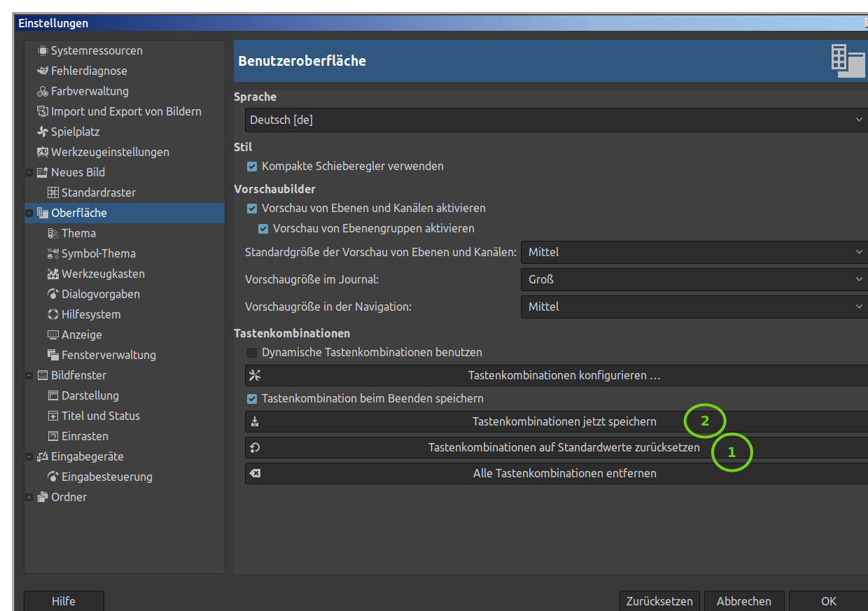The height and width of the screenshot is (611, 868).
Task: Click the Symbol-Thema icon
Action: point(53,254)
